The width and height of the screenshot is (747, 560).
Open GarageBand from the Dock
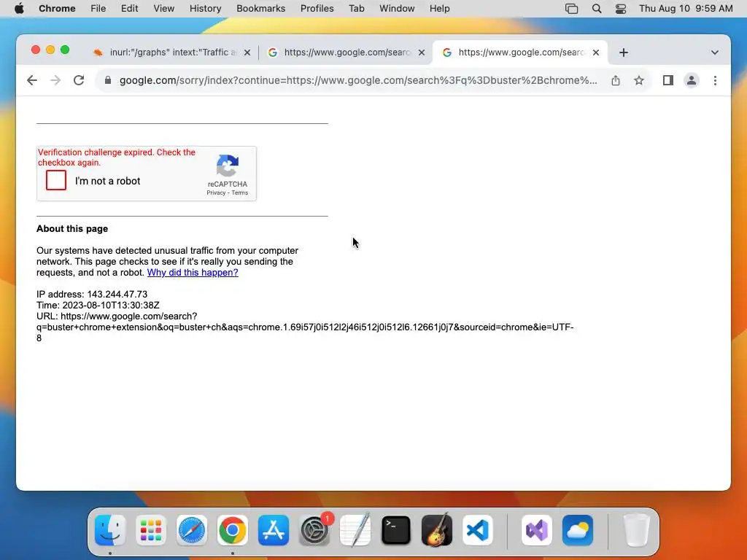(437, 530)
